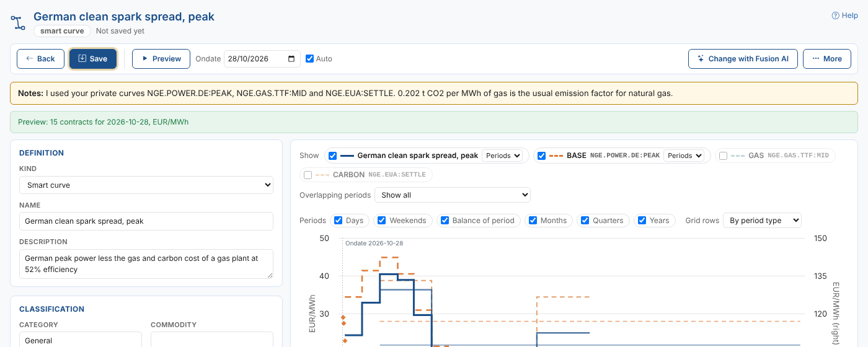Open the Overlapping periods dropdown
The height and width of the screenshot is (347, 868).
pos(453,195)
